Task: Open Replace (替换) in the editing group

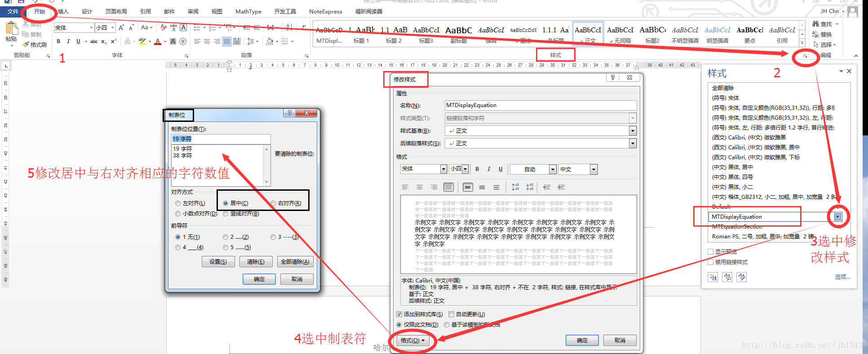Action: click(x=822, y=34)
